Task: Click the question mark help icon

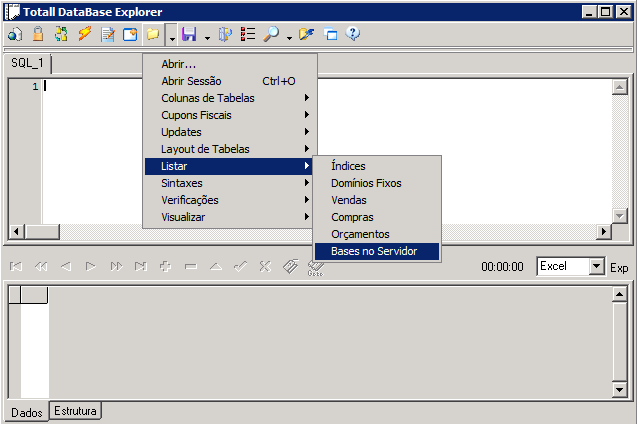Action: click(353, 34)
